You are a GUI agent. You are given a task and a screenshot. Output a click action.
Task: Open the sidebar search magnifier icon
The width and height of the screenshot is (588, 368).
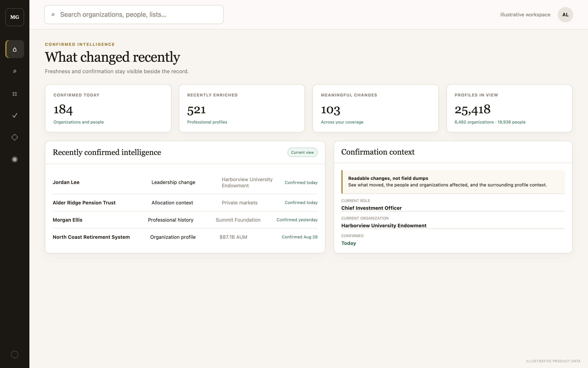14,71
